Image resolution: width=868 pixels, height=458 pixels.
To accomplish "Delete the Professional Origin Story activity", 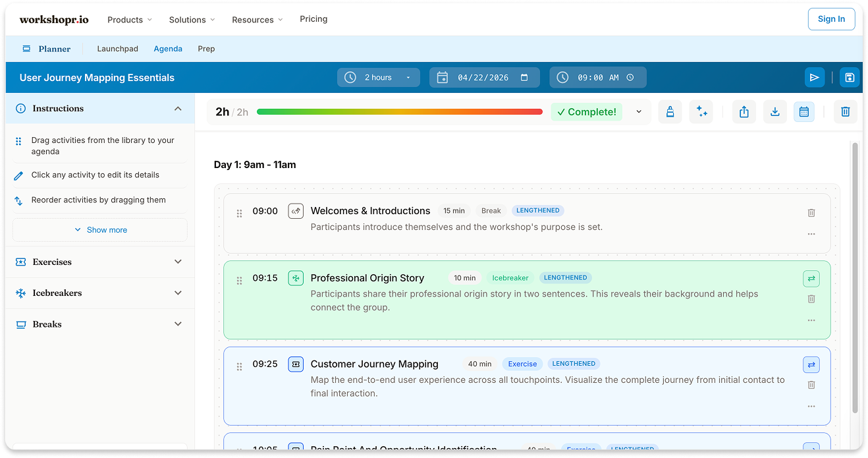I will [x=811, y=299].
